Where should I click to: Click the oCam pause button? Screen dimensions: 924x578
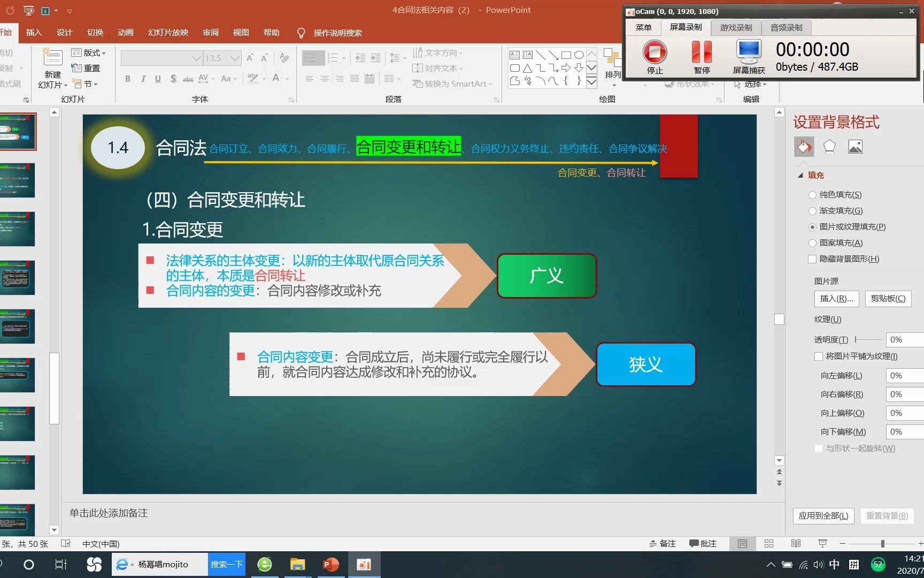[702, 52]
